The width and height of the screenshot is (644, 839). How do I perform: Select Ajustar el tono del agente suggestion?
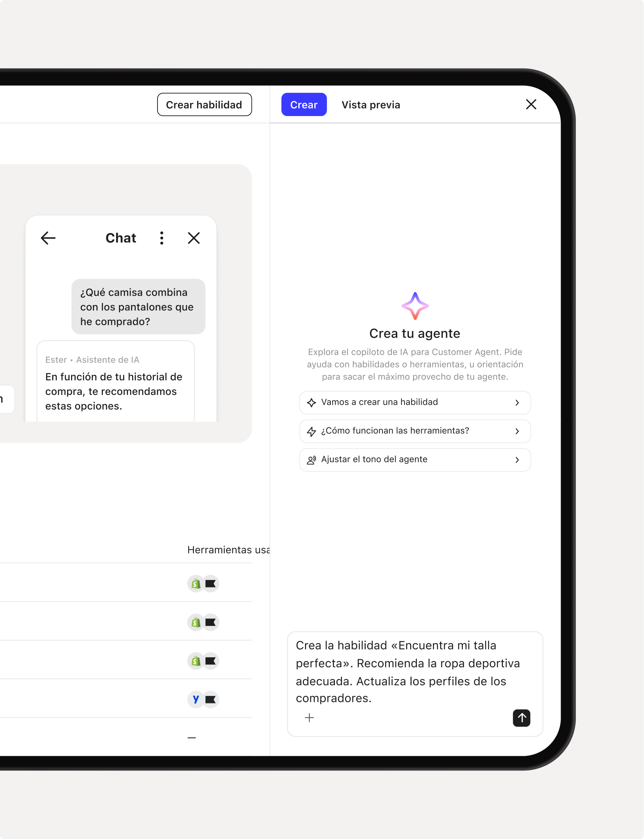coord(415,459)
